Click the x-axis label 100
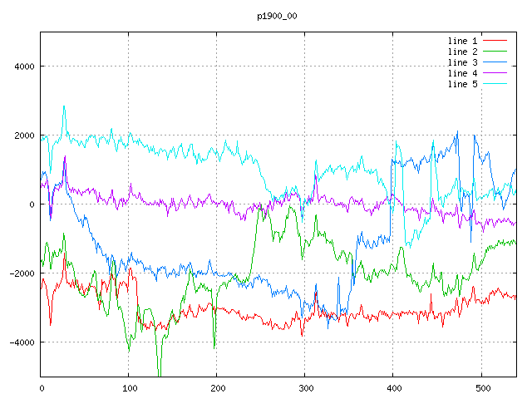Screen dimensions: 532x399 point(130,388)
